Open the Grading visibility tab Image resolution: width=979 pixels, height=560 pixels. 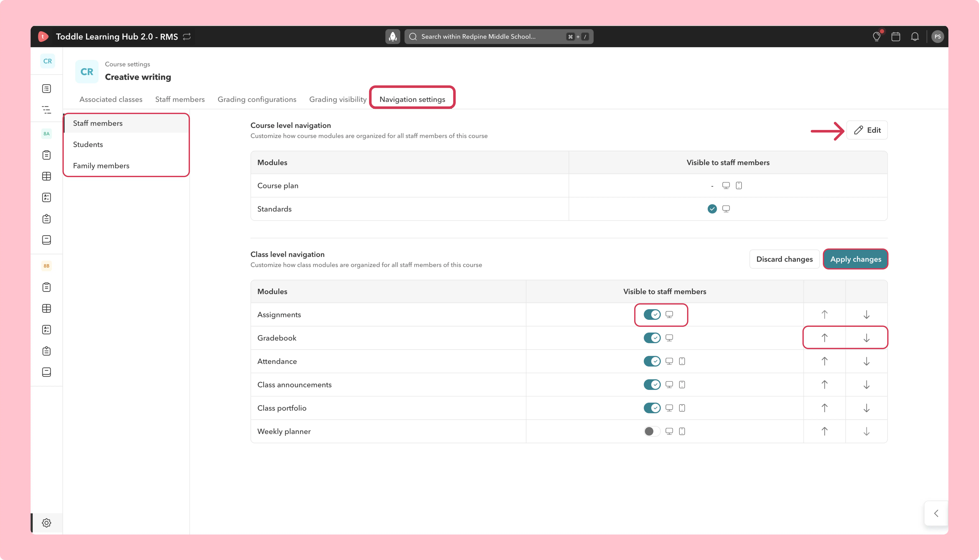[x=338, y=100]
